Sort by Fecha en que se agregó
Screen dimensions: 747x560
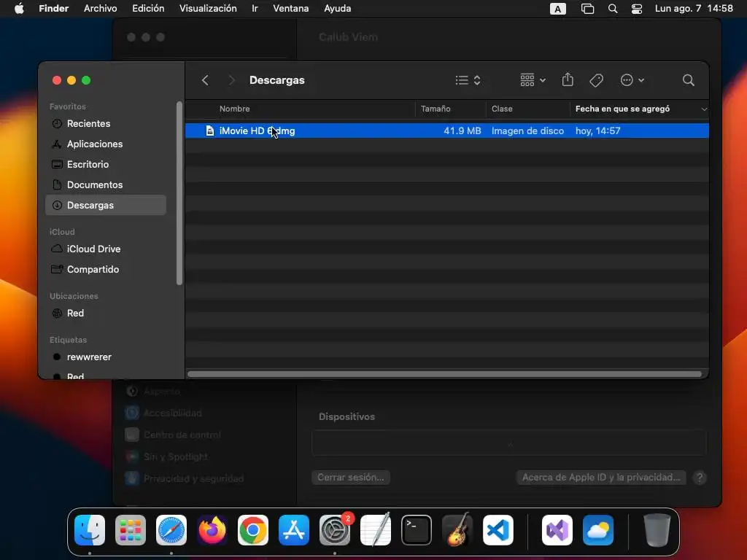coord(623,109)
